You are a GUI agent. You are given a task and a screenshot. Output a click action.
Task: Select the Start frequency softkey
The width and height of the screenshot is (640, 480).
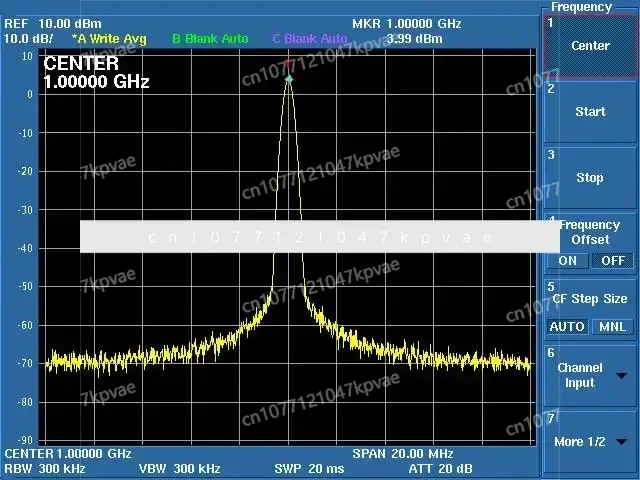point(590,111)
